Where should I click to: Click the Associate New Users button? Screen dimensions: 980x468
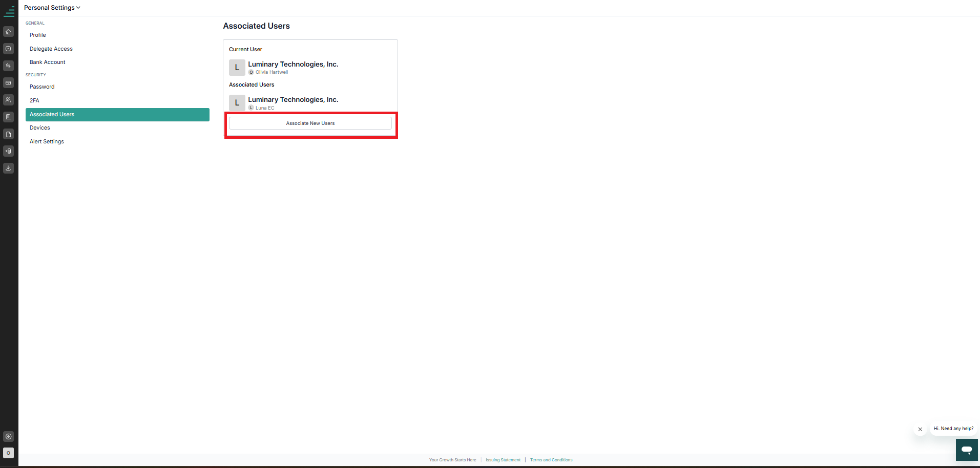coord(310,123)
